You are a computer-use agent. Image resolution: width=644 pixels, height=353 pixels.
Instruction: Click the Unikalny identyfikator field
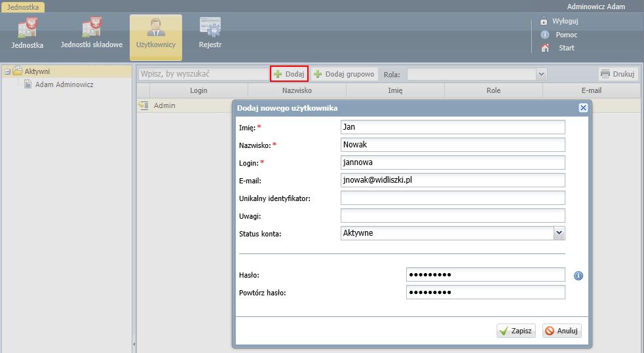[453, 198]
